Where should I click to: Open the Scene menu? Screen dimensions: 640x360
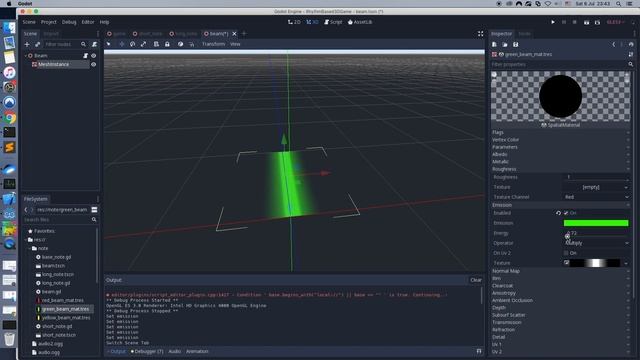click(x=29, y=22)
